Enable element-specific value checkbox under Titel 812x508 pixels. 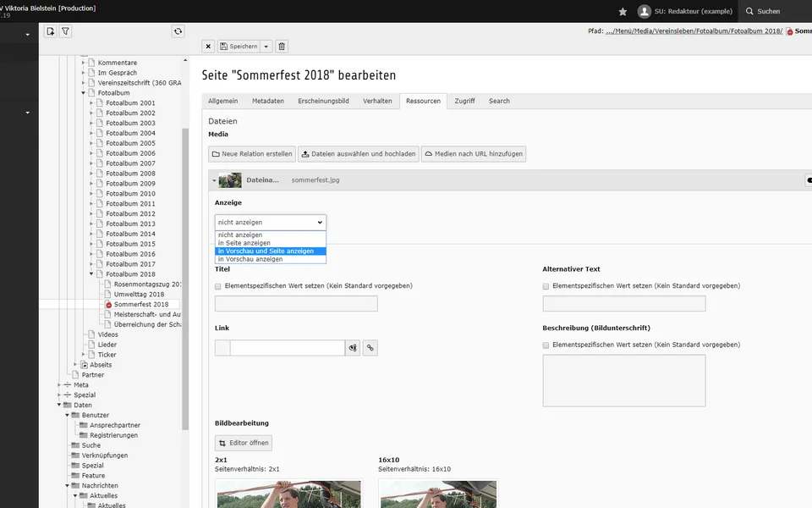point(218,286)
